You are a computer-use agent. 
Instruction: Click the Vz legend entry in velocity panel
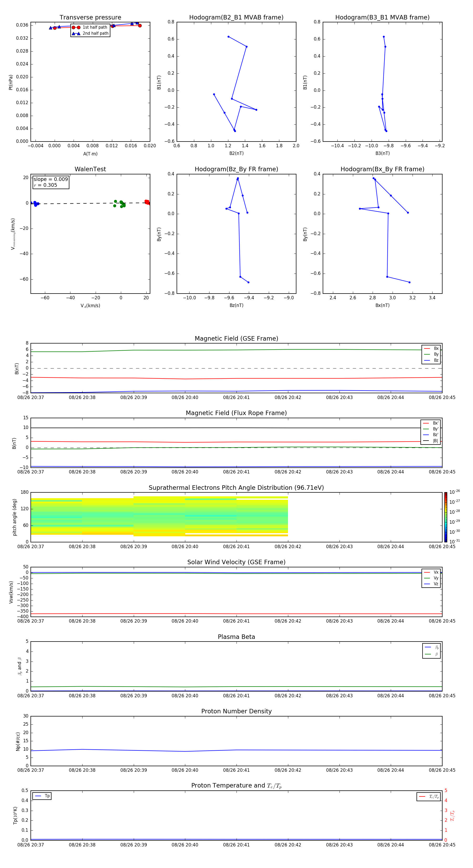pos(431,584)
